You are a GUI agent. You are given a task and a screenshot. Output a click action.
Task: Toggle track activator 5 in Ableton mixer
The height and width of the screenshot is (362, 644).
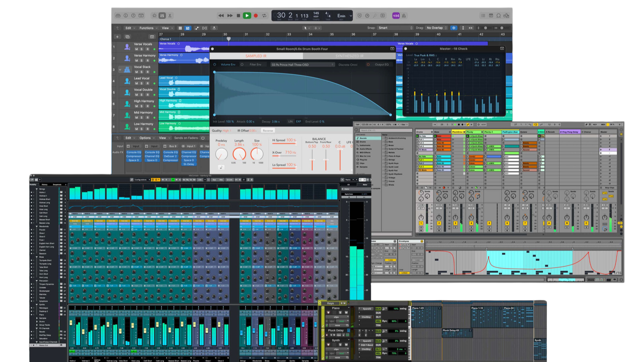489,223
